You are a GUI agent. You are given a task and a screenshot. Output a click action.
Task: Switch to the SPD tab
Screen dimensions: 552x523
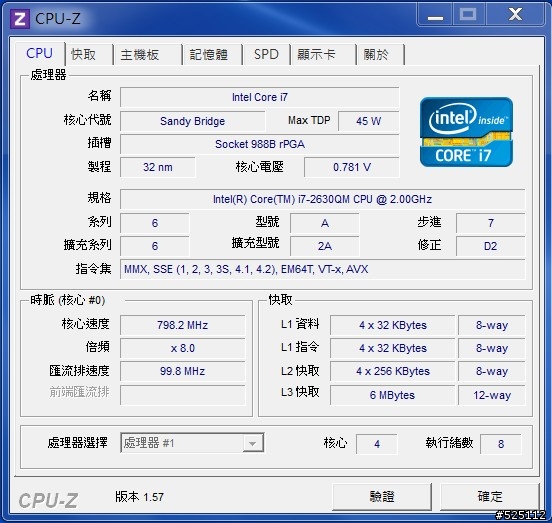click(266, 55)
